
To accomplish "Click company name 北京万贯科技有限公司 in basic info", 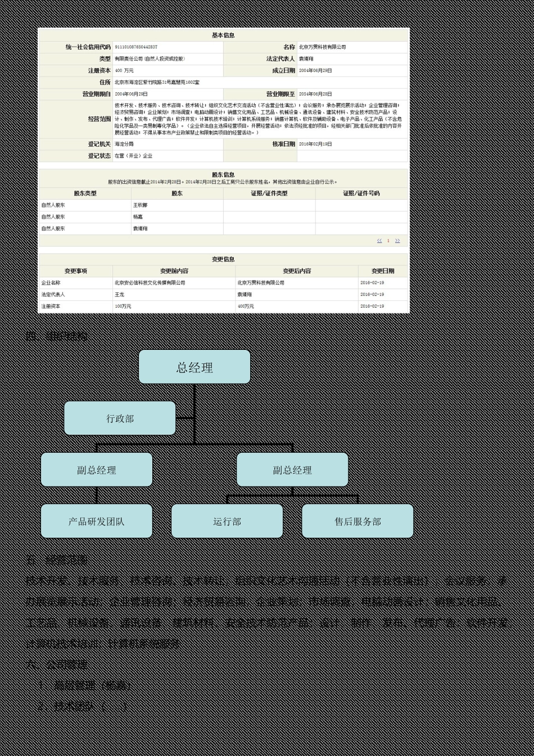I will click(323, 47).
